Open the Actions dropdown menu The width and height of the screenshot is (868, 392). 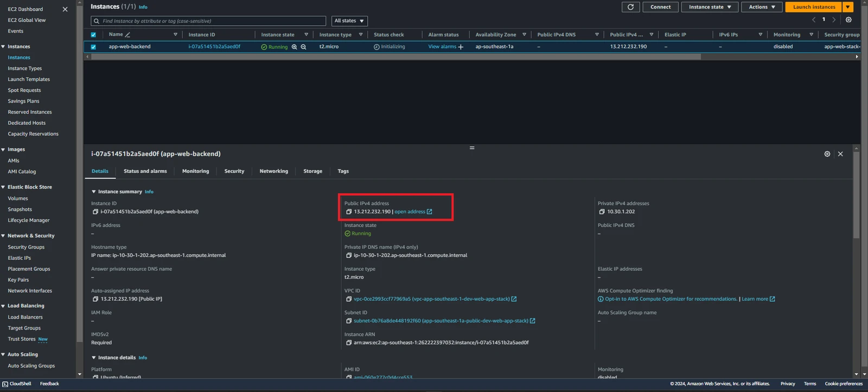762,7
